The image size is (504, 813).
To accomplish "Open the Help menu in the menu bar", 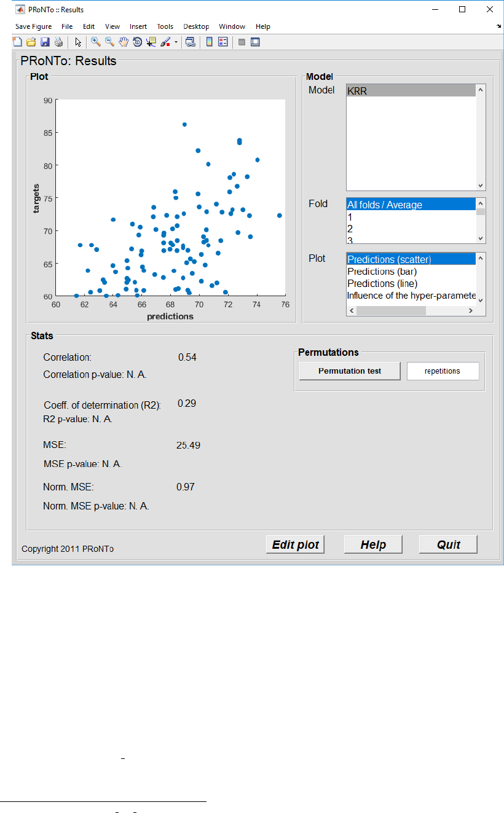I will (x=263, y=26).
